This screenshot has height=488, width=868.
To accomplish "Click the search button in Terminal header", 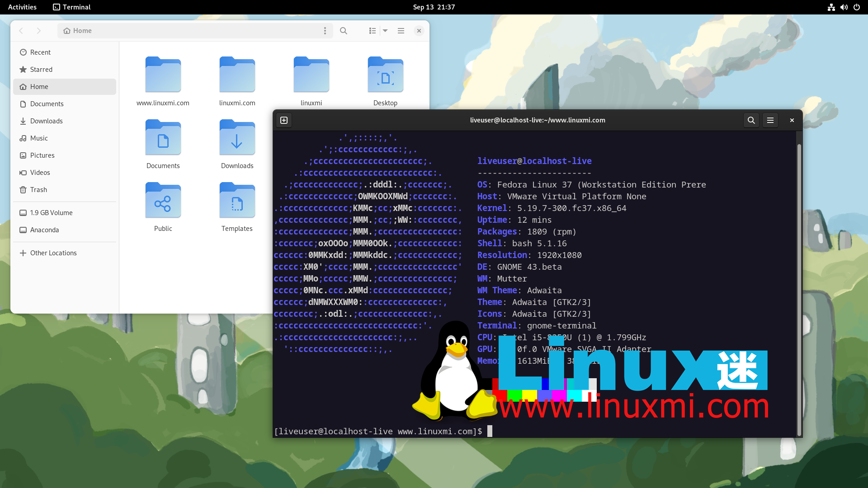I will point(751,120).
